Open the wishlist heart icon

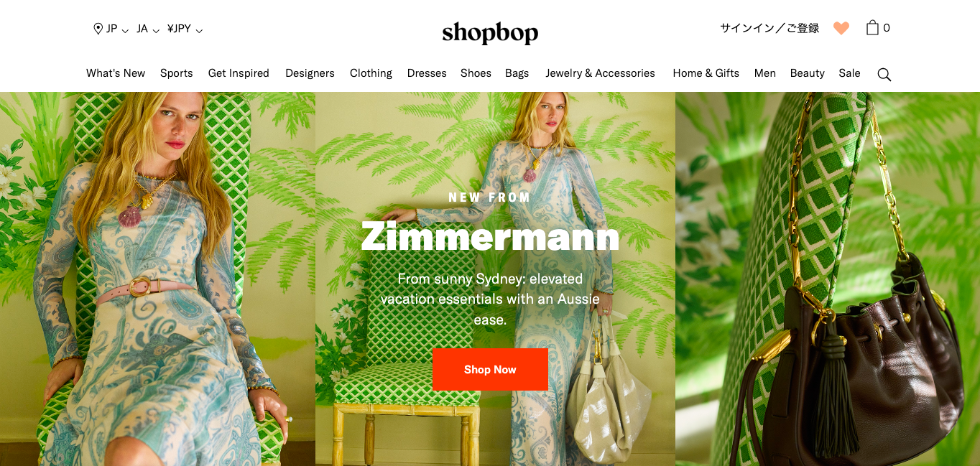(841, 28)
